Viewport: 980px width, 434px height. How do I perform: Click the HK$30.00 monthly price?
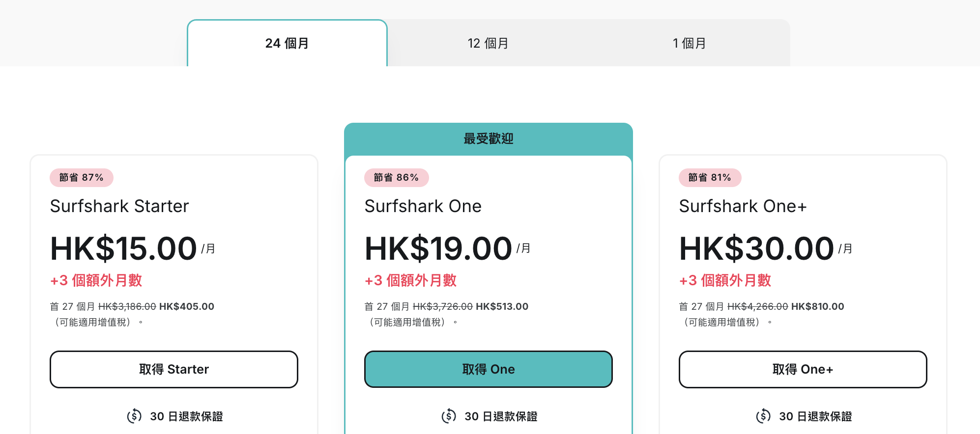[x=756, y=248]
